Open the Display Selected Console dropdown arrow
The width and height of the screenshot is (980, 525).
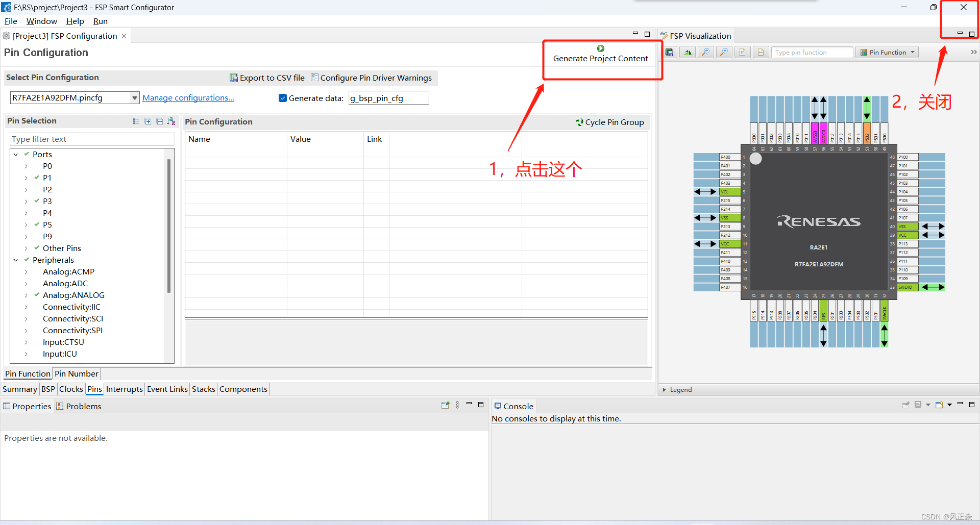click(928, 405)
